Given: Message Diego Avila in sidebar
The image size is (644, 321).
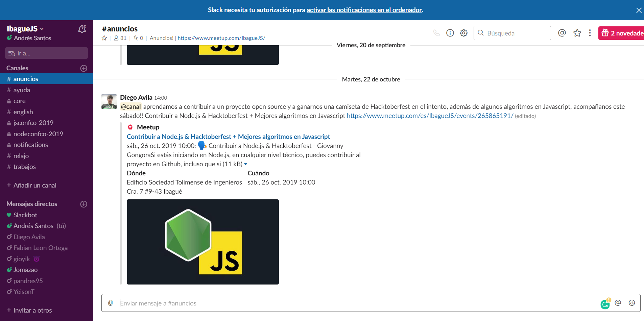Looking at the screenshot, I should coord(46,237).
